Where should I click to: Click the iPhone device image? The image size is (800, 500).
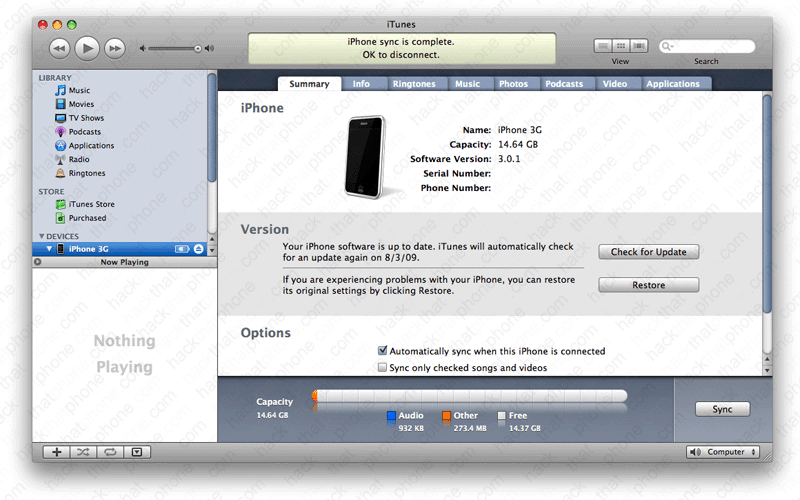(365, 157)
